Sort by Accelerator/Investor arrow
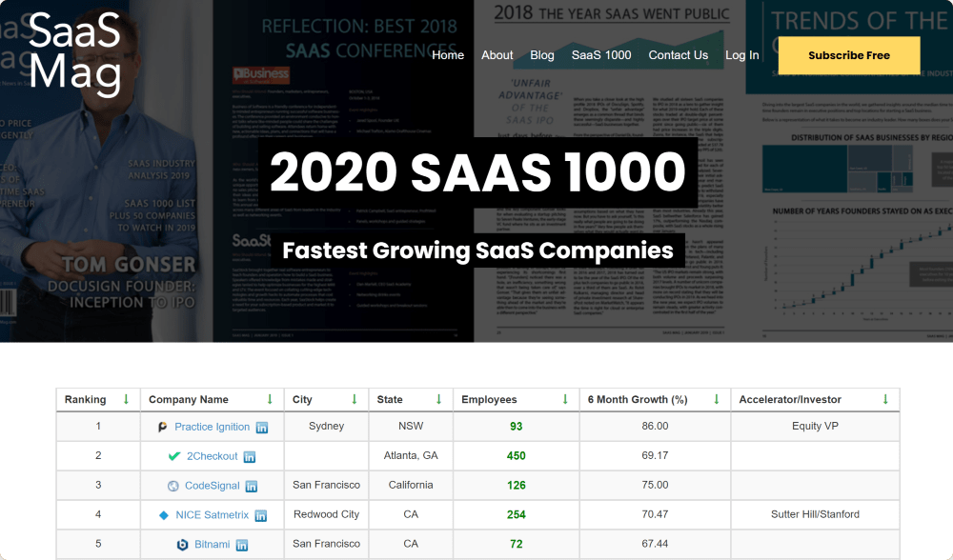Screen dimensions: 953x560 click(x=885, y=399)
